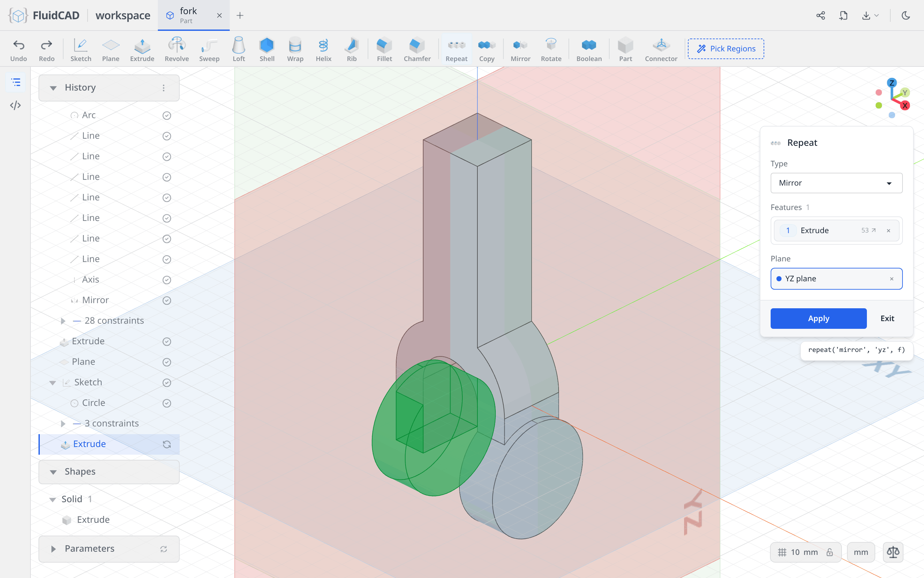
Task: Pick the Helix tool
Action: (x=323, y=49)
